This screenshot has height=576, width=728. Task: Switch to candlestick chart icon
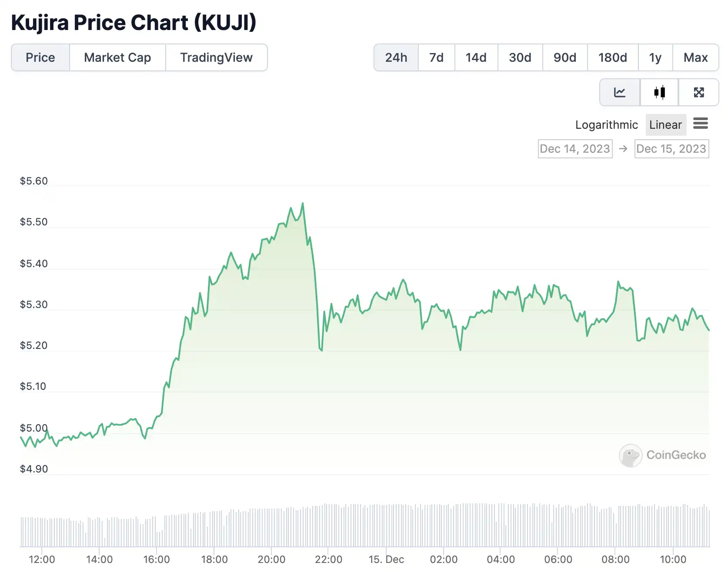659,92
